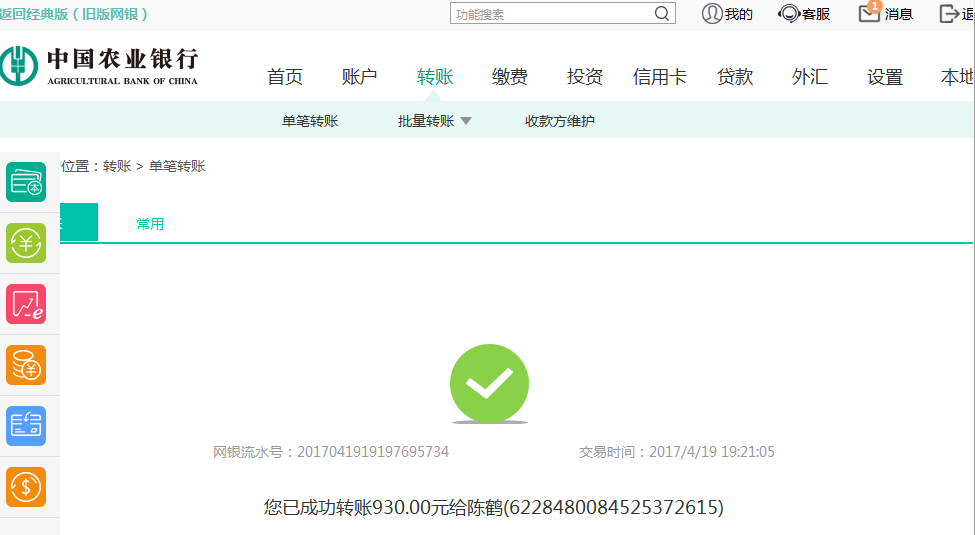
Task: Select the 信用卡 menu item
Action: 660,77
